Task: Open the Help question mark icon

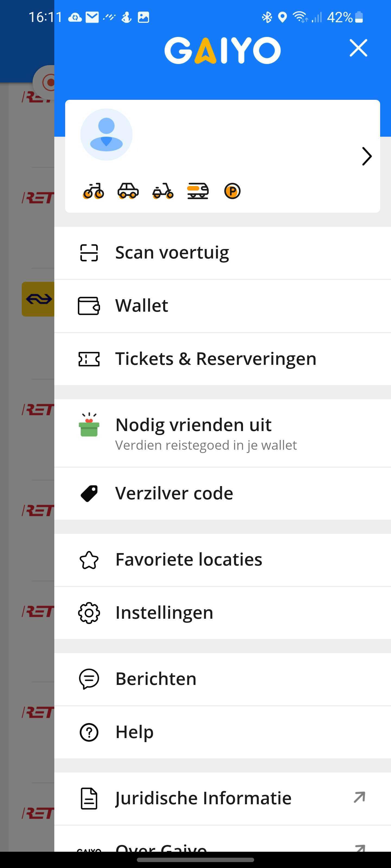Action: [x=89, y=732]
